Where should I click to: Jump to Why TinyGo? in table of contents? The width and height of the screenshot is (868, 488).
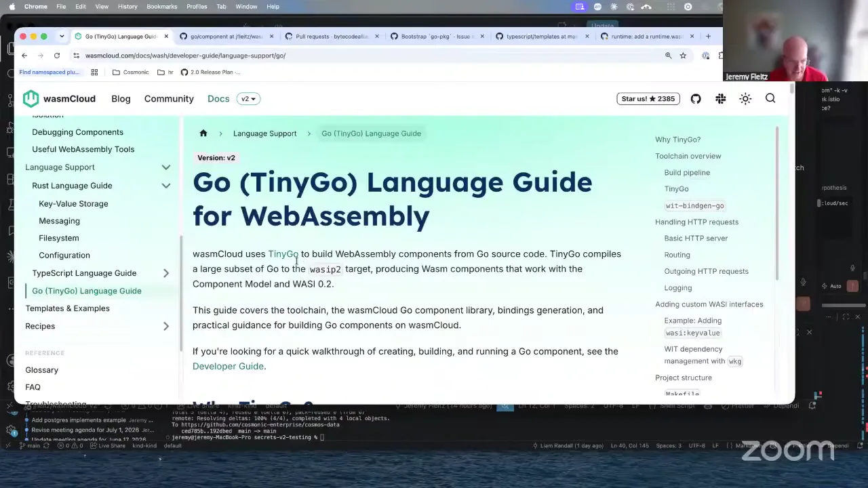point(677,140)
